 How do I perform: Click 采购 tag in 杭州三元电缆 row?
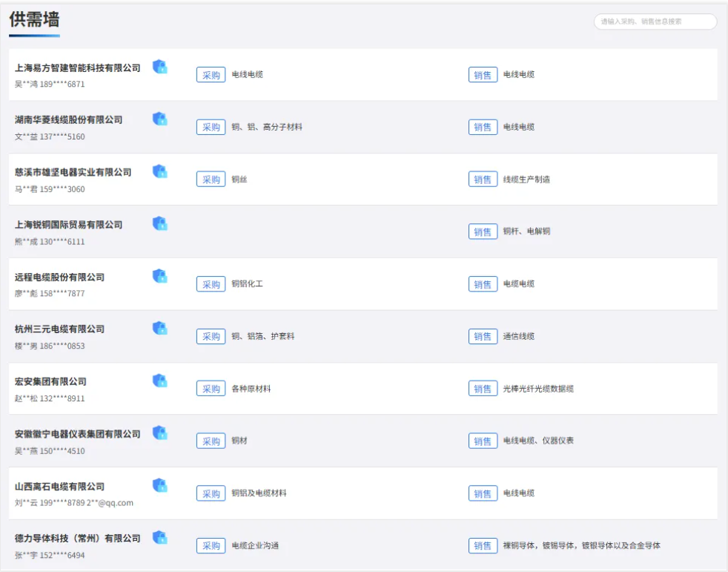point(211,336)
